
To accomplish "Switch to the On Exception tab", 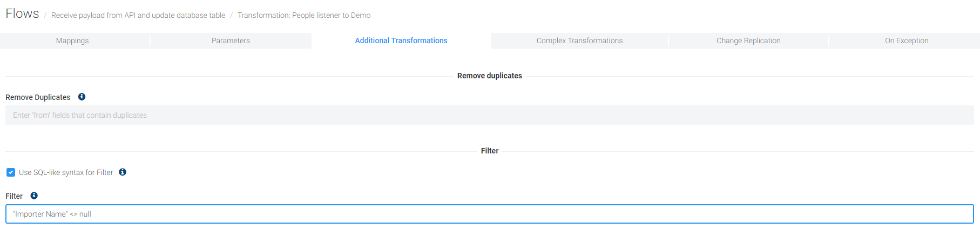I will coord(906,41).
